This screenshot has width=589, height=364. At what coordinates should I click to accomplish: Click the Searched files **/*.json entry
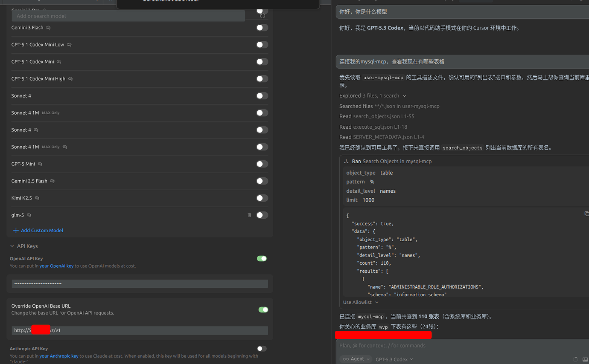(389, 106)
